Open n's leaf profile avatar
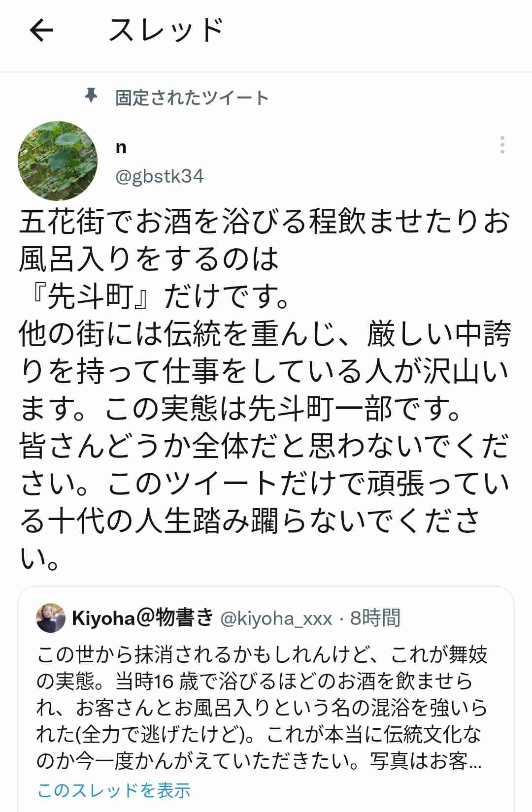Viewport: 532px width, 812px height. click(x=58, y=161)
